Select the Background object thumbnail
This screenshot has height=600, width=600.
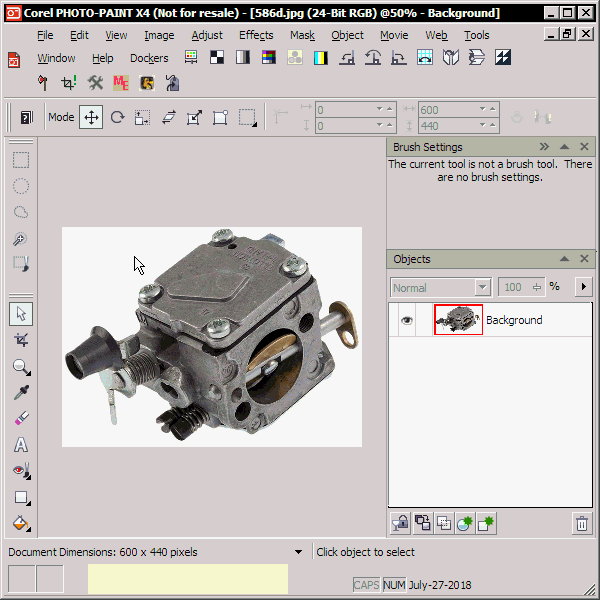(x=458, y=320)
